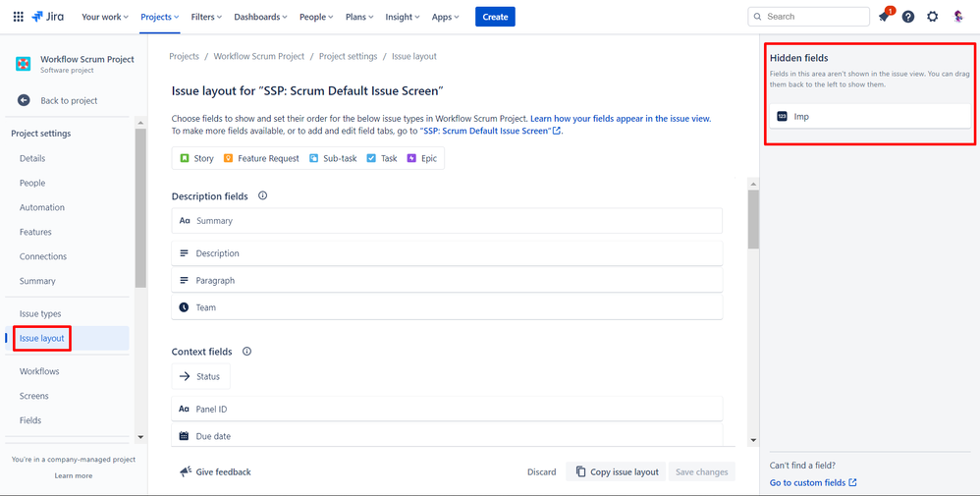The height and width of the screenshot is (496, 980).
Task: Click the Discard button
Action: coord(541,471)
